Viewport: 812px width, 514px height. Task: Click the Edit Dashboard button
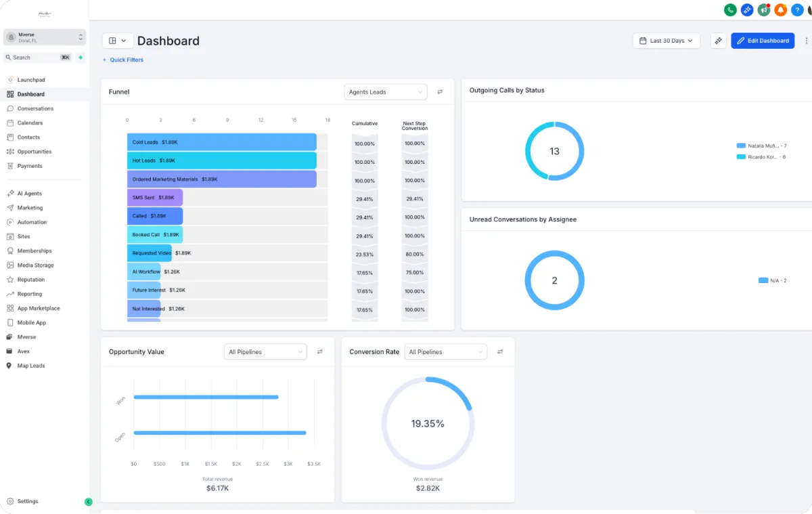(x=763, y=41)
